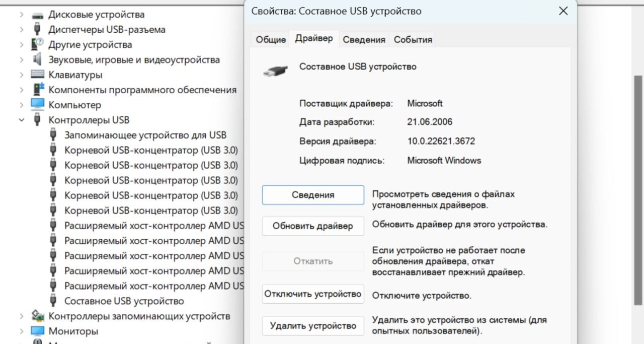Screen dimensions: 644x344
Task: Click the keyboard icon next to Клавиатуры
Action: point(37,75)
